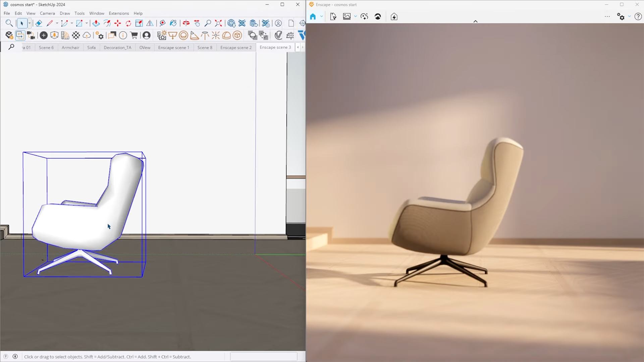The width and height of the screenshot is (644, 362).
Task: Open the Extensions menu
Action: tap(119, 13)
